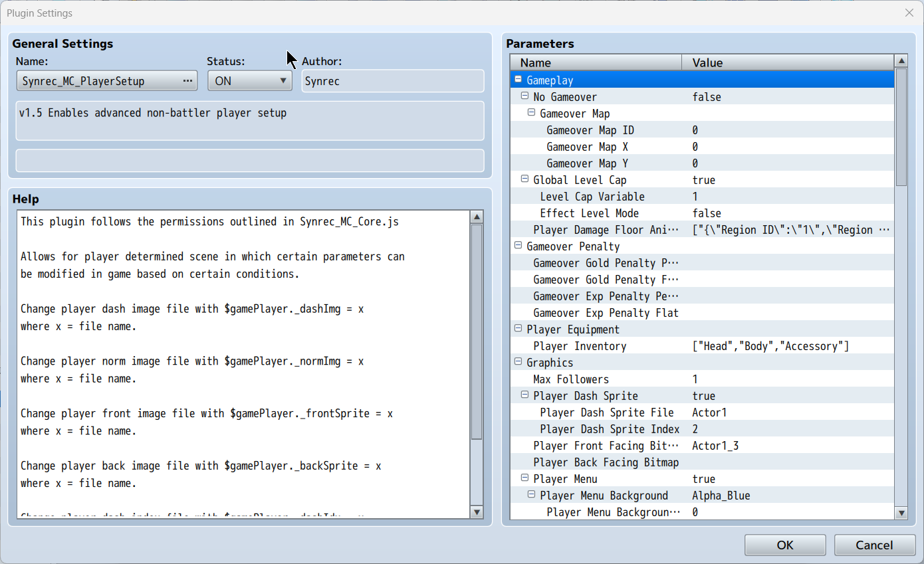Viewport: 924px width, 564px height.
Task: Collapse the Global Level Cap group
Action: 524,179
